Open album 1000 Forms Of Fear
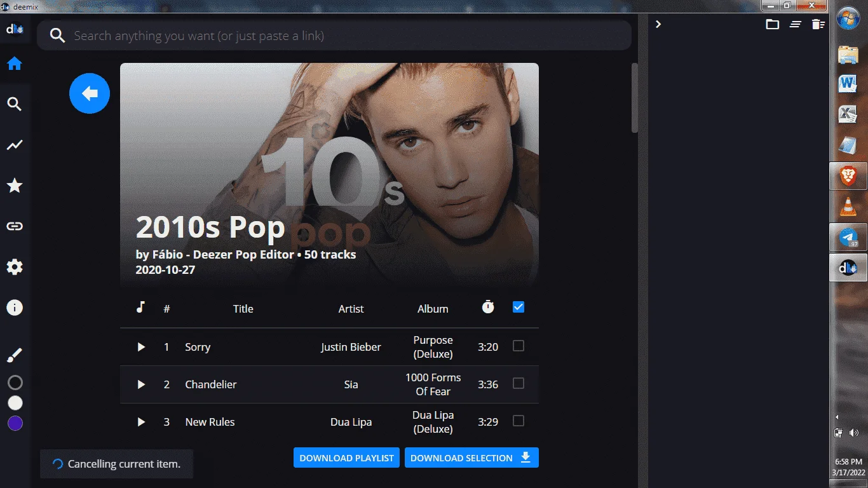Viewport: 868px width, 488px height. coord(433,384)
